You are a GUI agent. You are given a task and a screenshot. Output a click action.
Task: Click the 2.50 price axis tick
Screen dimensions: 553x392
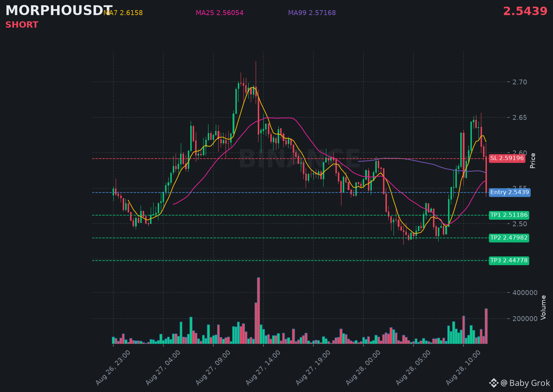click(x=519, y=224)
